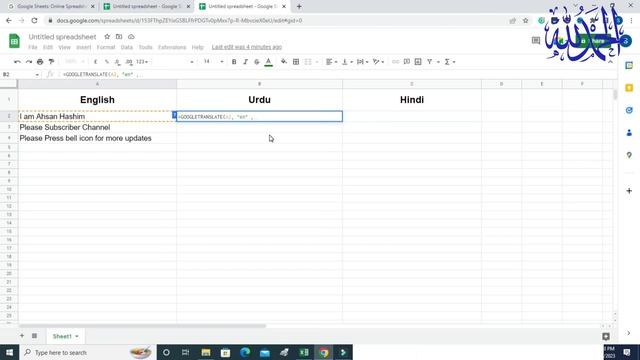The width and height of the screenshot is (640, 360).
Task: Toggle bold formatting
Action: 234,62
